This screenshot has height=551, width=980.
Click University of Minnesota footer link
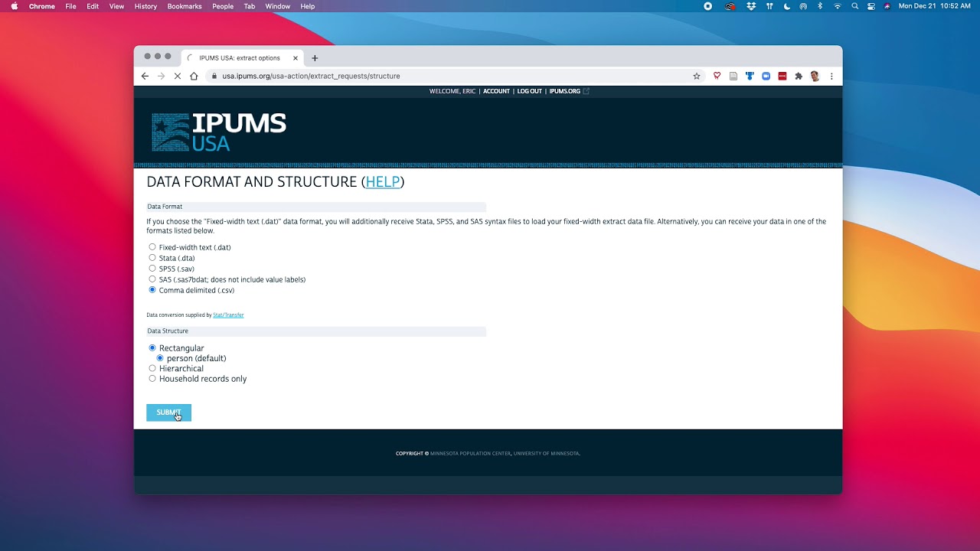pos(547,454)
